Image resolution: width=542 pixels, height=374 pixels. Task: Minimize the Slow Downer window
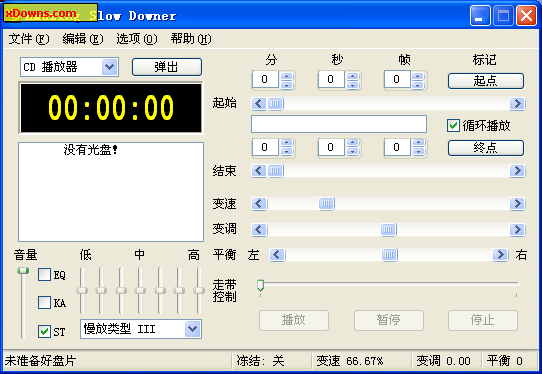pos(480,16)
